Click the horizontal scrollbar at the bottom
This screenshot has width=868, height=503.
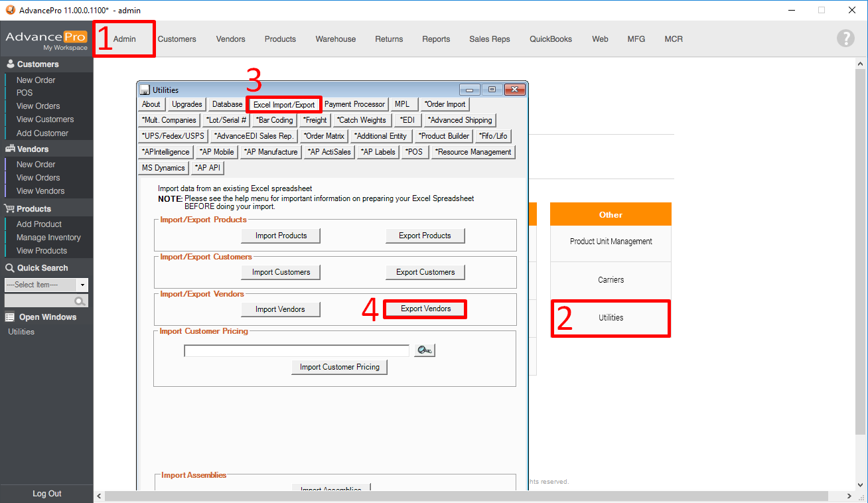click(x=465, y=496)
